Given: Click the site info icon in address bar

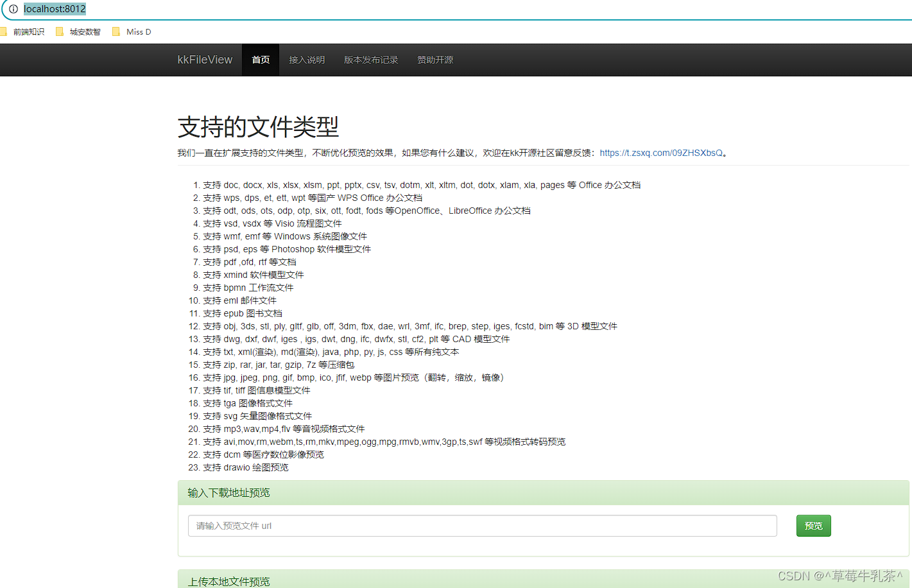Looking at the screenshot, I should click(13, 9).
